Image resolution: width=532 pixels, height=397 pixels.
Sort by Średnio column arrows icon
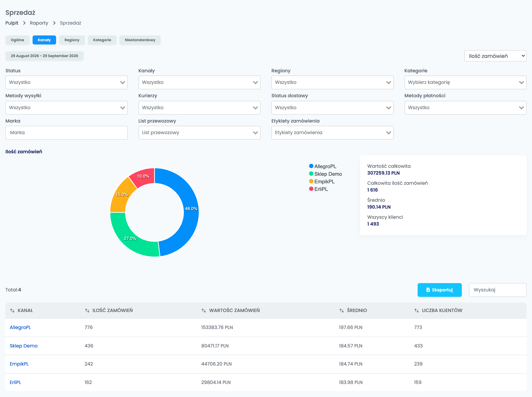pos(341,310)
